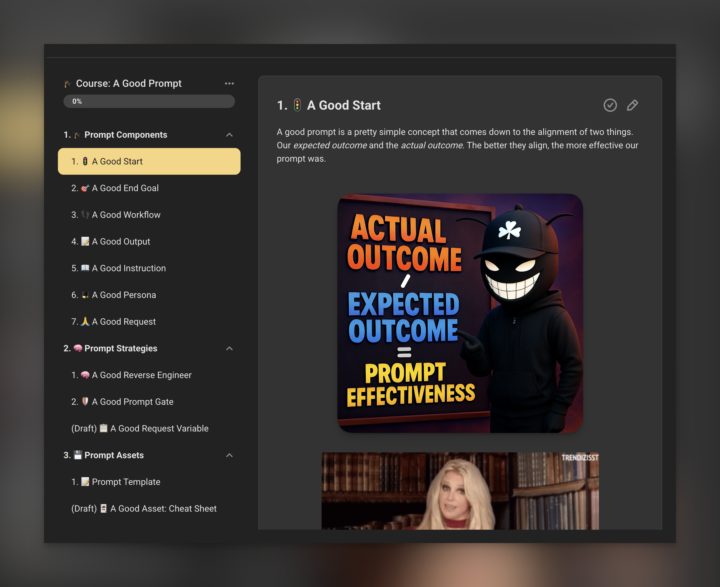Open the A Good Instruction lesson

coord(149,268)
